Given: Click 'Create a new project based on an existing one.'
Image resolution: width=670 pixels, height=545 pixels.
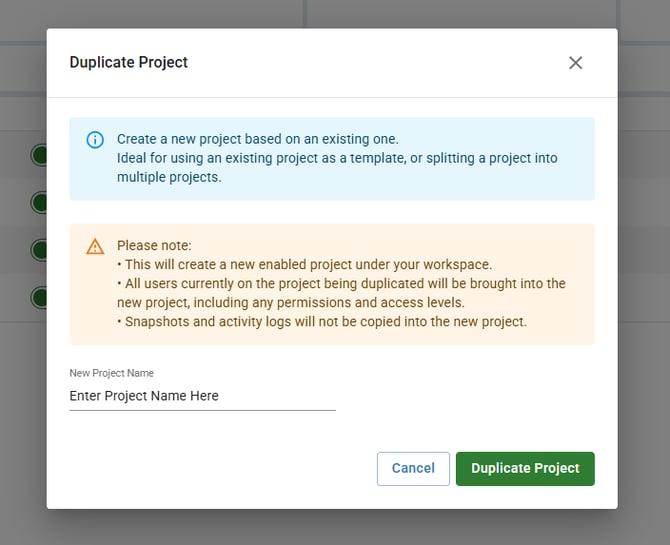Looking at the screenshot, I should [x=258, y=139].
